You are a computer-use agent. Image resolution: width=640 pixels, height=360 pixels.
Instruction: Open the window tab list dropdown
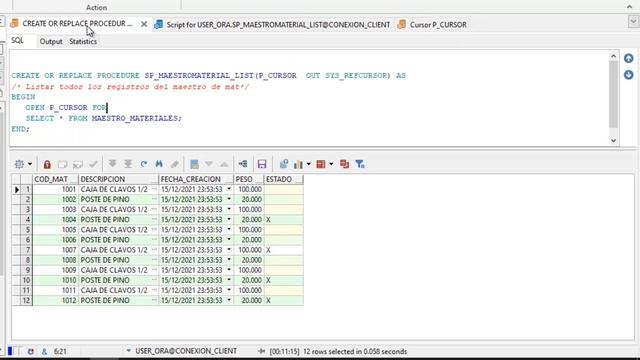(633, 21)
